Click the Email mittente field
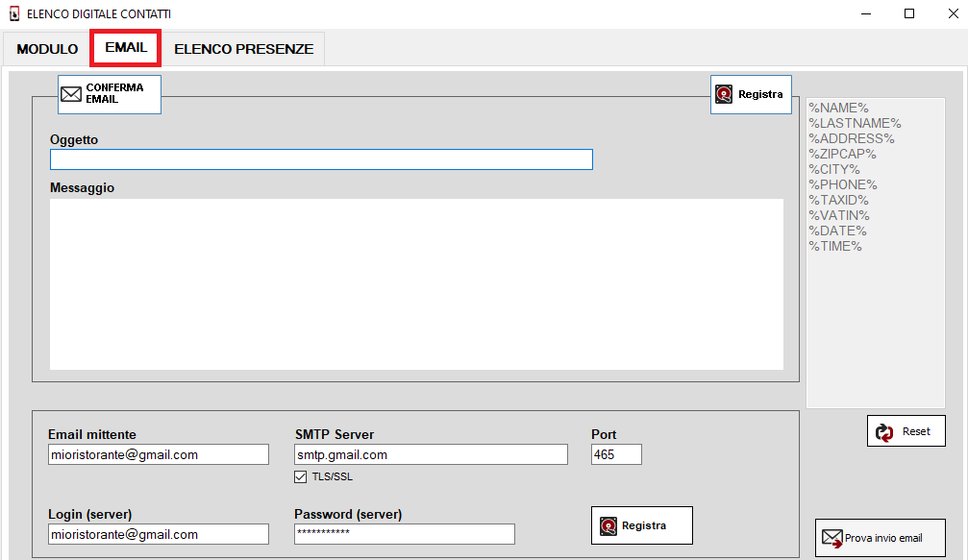The image size is (968, 560). pos(158,454)
